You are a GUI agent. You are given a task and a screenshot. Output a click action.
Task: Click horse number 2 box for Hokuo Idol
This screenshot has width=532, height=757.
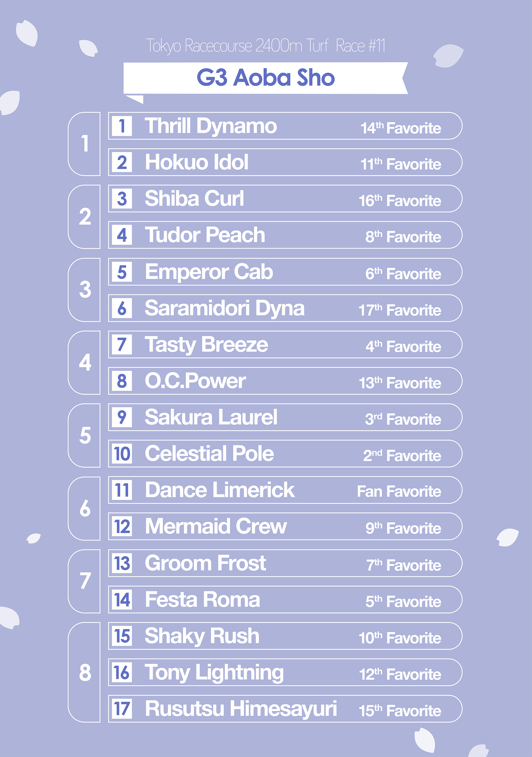click(122, 162)
